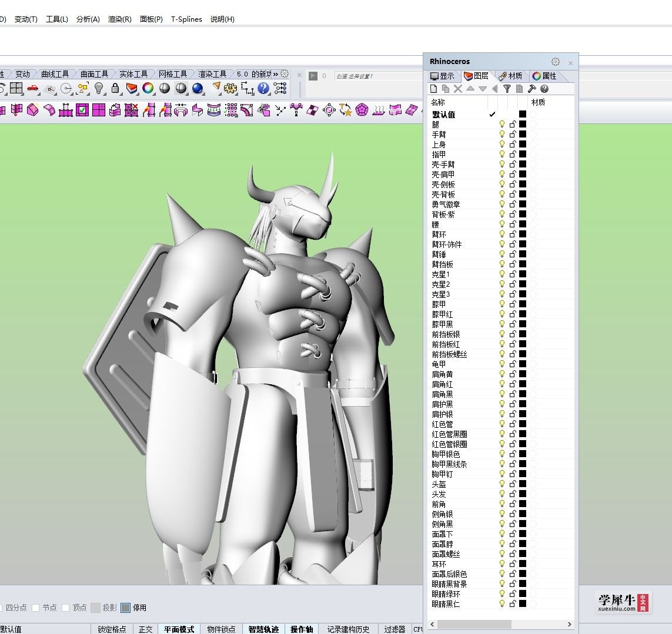
Task: Change color swatch of 勇气徽章 layer
Action: [523, 204]
